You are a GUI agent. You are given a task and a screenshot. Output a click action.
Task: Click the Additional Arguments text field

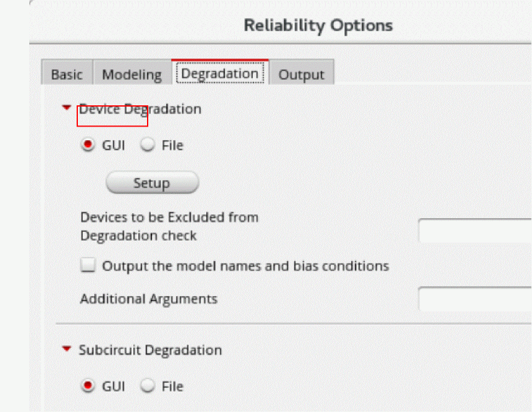[x=475, y=299]
